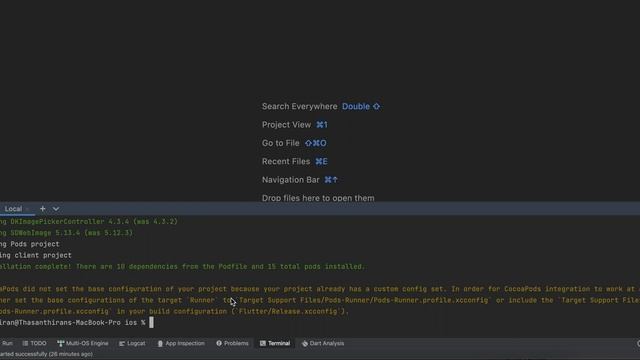Click the 'client project' terminal line
Image resolution: width=640 pixels, height=360 pixels.
coord(36,256)
